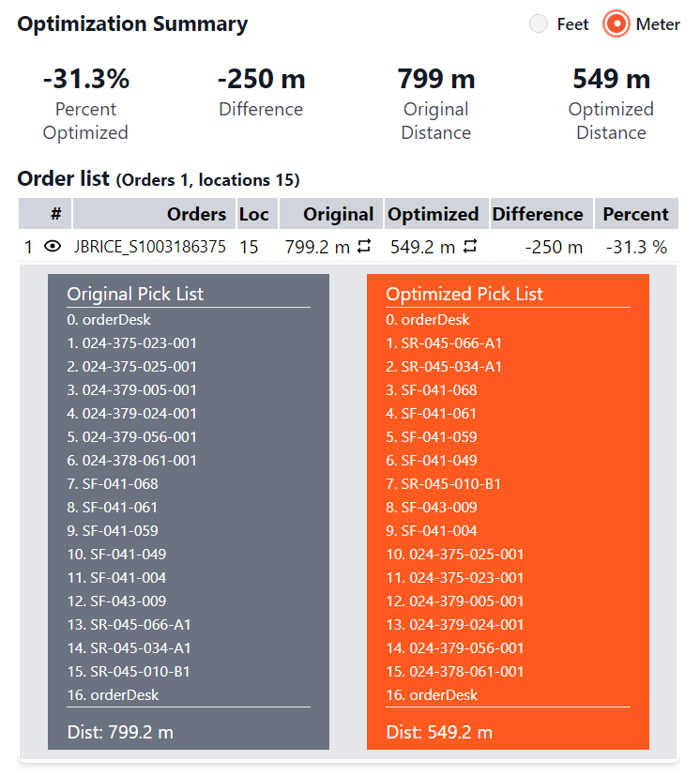Sort by the Difference column header

point(538,214)
